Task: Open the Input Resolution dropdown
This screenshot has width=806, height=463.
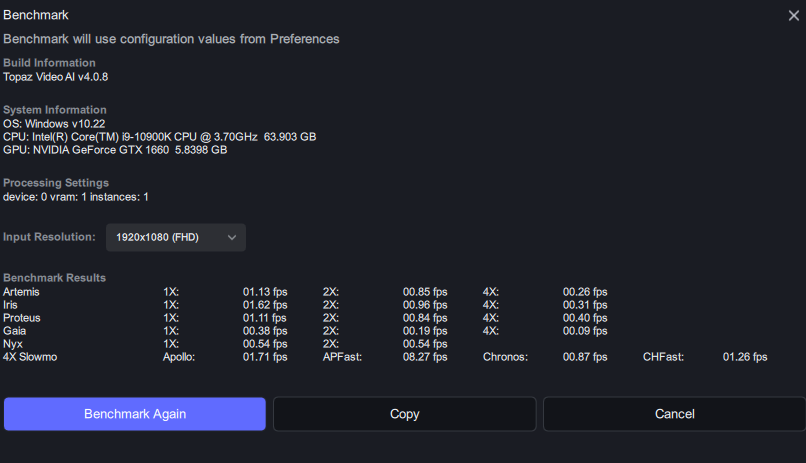Action: point(175,237)
